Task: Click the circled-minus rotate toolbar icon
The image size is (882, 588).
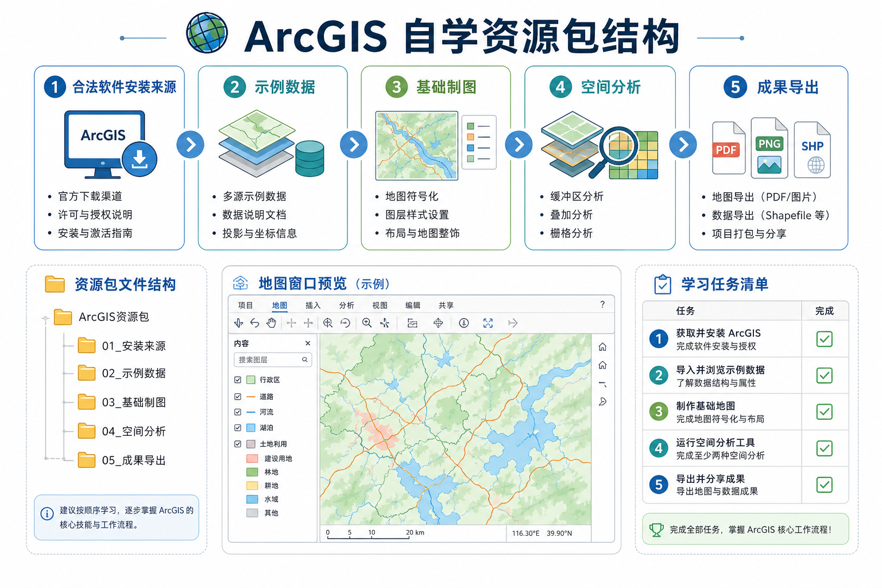Action: 345,323
